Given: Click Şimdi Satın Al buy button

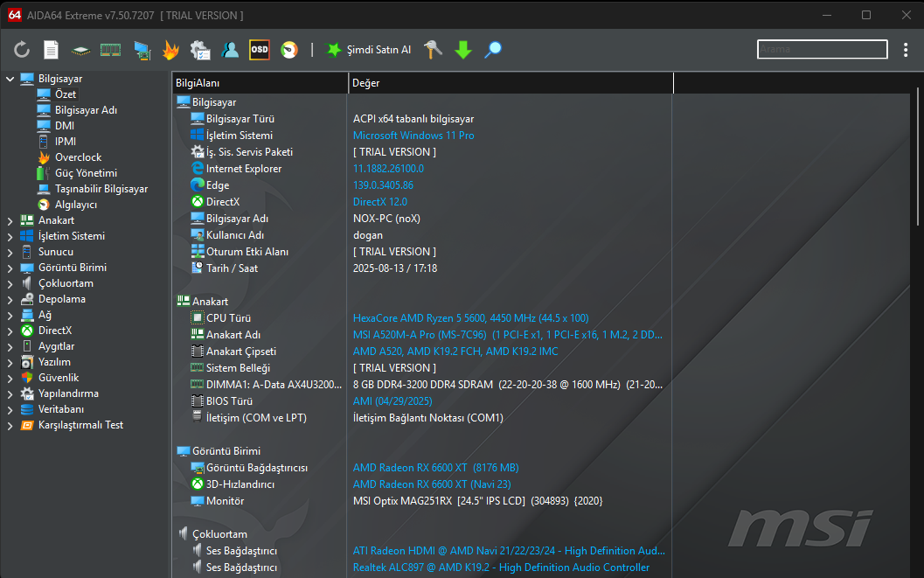Looking at the screenshot, I should (x=368, y=50).
